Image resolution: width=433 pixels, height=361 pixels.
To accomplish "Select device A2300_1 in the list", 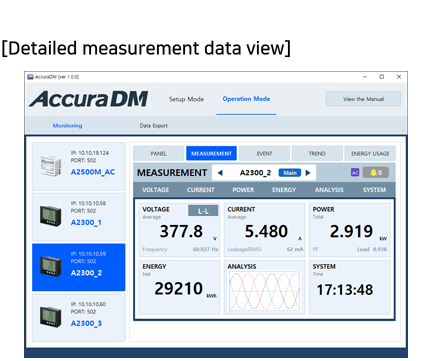I will 79,217.
